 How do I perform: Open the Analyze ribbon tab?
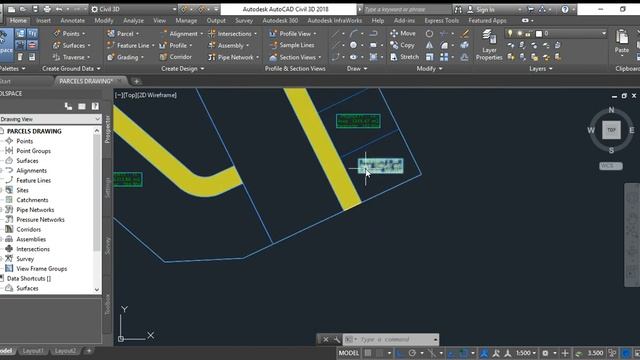click(x=133, y=20)
